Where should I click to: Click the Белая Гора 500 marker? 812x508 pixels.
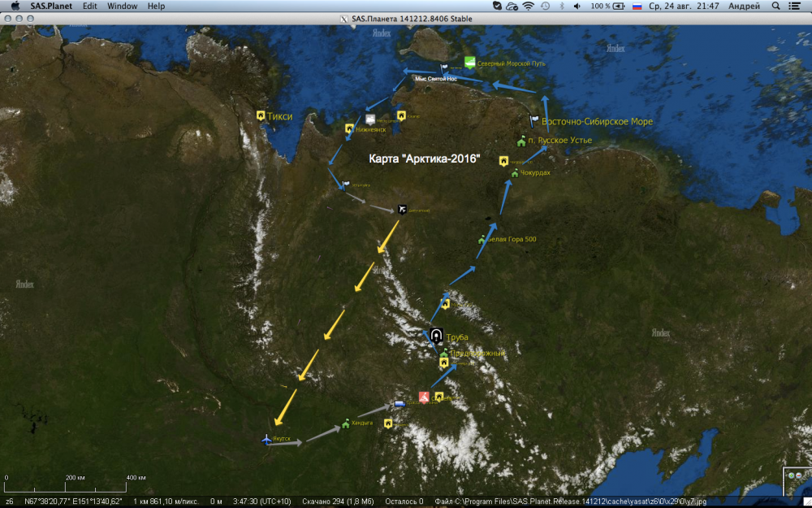pos(482,239)
